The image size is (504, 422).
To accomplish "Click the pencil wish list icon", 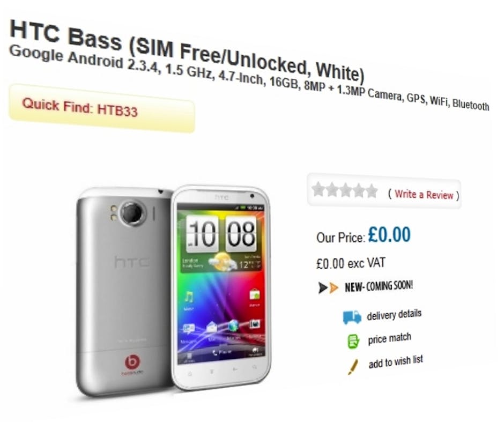I will pyautogui.click(x=353, y=367).
